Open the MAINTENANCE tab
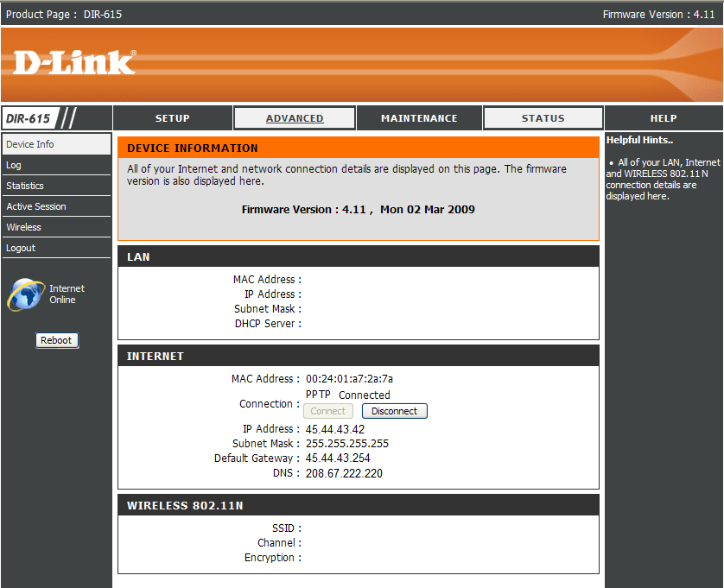724x588 pixels. coord(419,118)
